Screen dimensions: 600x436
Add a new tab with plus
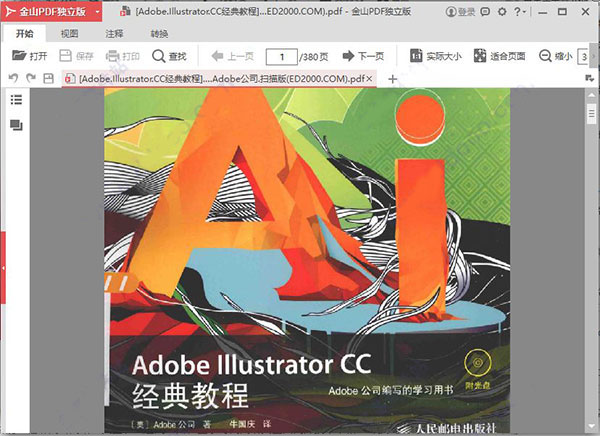392,79
